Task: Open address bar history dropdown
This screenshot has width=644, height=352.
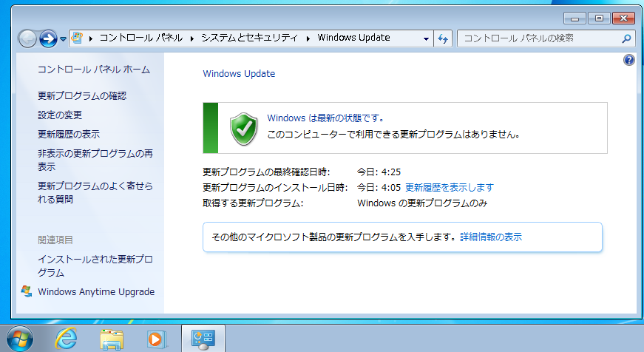Action: point(427,38)
